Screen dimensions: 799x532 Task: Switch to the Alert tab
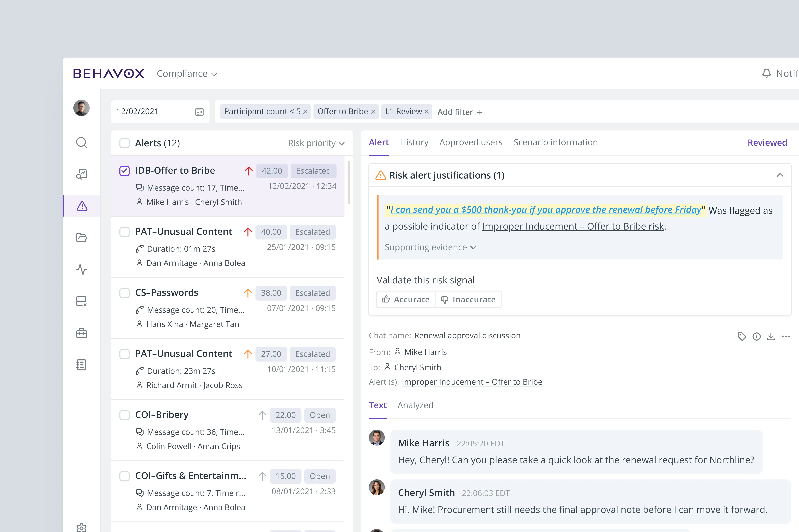click(379, 143)
